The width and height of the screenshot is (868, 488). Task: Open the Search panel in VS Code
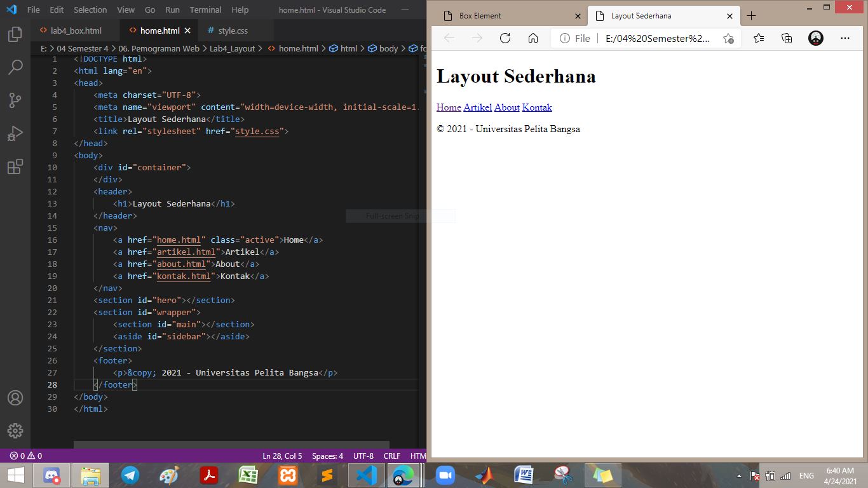(15, 67)
